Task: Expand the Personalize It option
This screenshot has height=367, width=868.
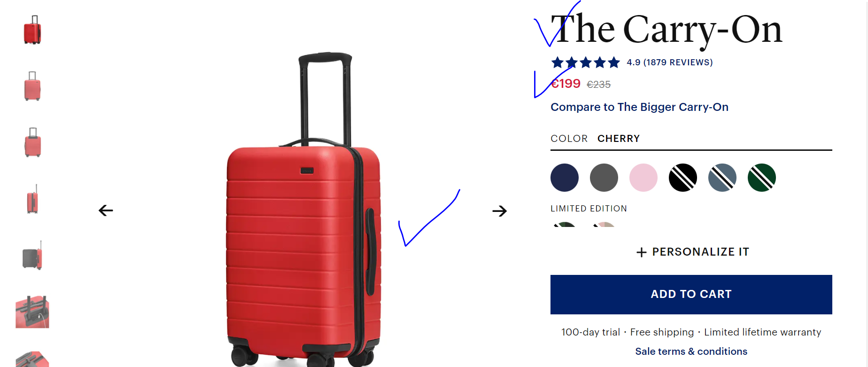Action: (692, 252)
